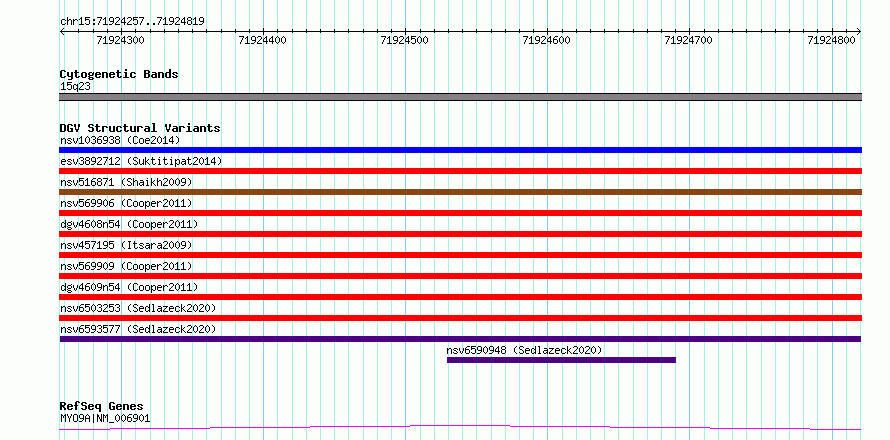Click ruler position 71924800
The width and height of the screenshot is (890, 440).
(831, 40)
